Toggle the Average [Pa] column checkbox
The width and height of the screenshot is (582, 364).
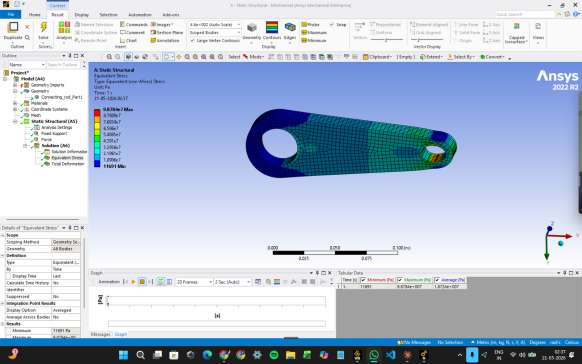click(x=437, y=280)
